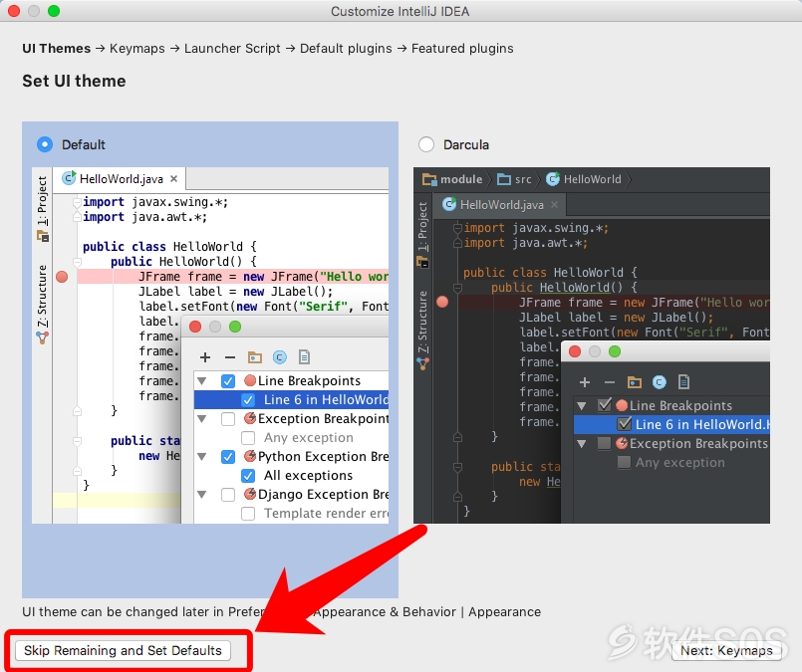
Task: Toggle Python Exception Breakpoints checkbox in Default preview
Action: 228,457
